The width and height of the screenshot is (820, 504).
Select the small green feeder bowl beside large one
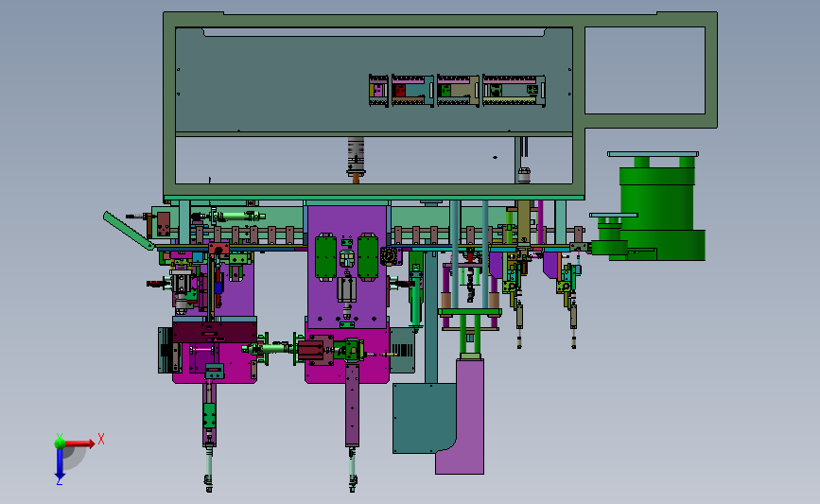(610, 236)
